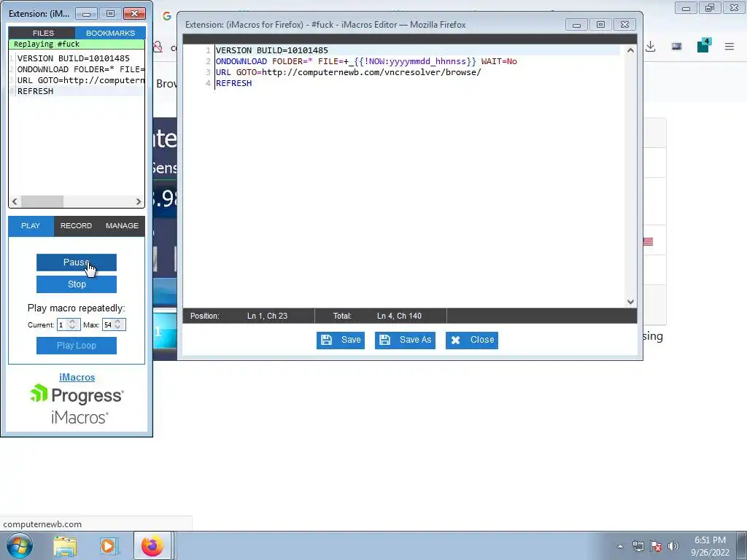The height and width of the screenshot is (560, 747).
Task: Click Save As in iMacros Editor
Action: 405,340
